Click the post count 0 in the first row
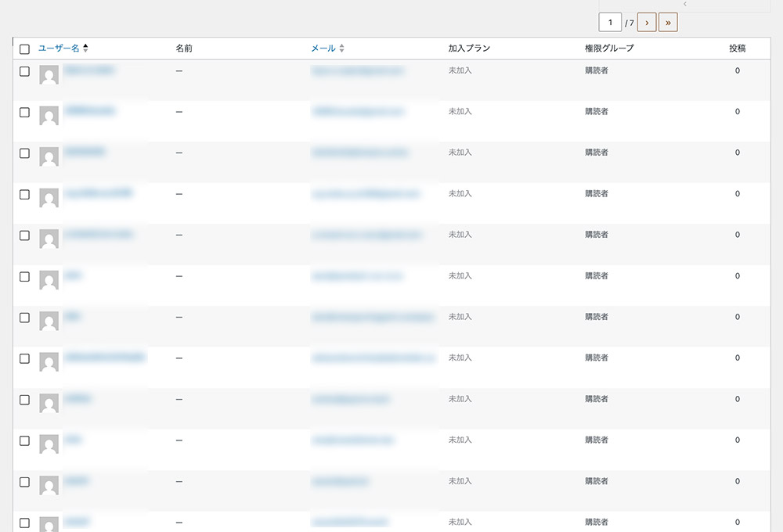 [x=737, y=70]
